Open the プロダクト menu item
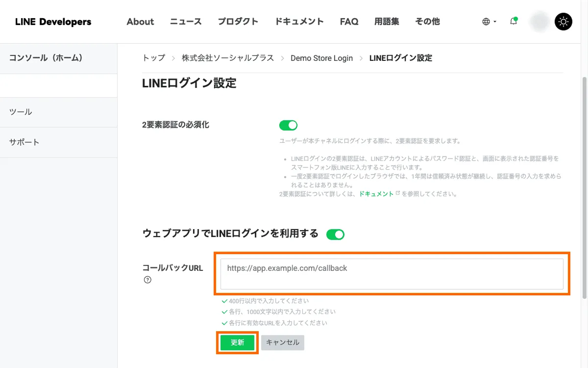The height and width of the screenshot is (368, 588). [x=238, y=22]
